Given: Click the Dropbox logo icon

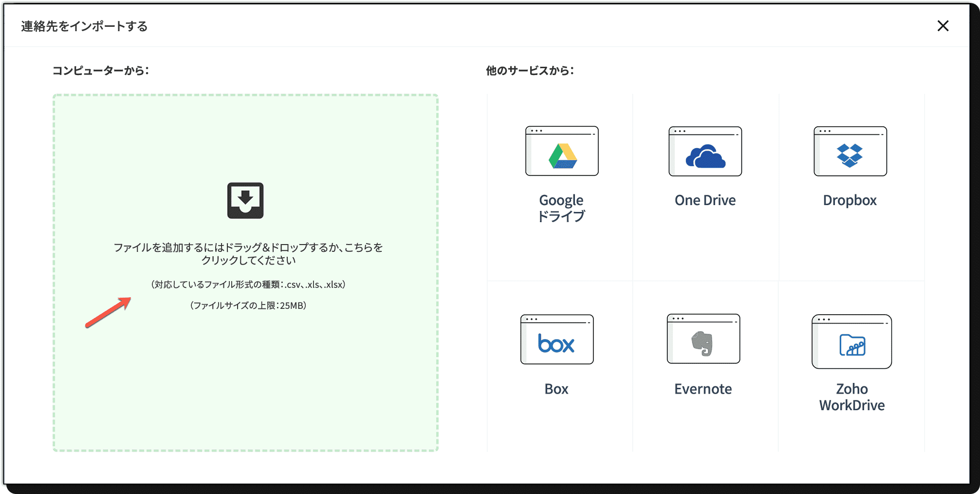Looking at the screenshot, I should click(850, 156).
